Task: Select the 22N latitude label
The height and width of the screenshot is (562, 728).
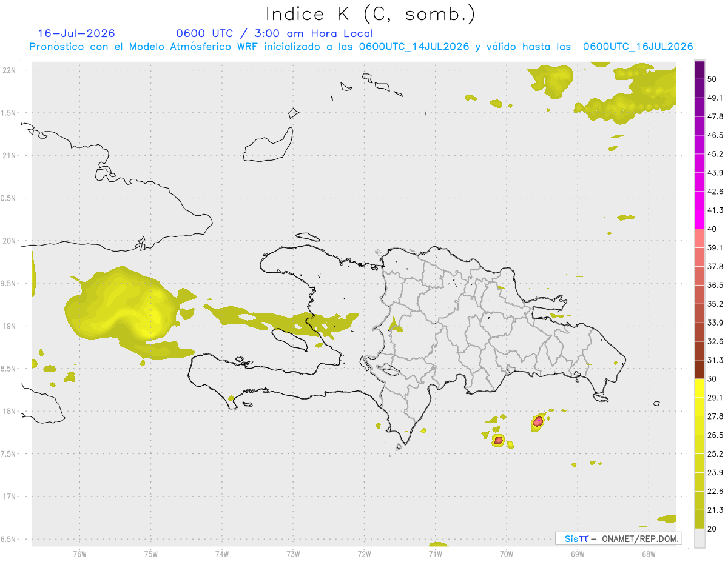Action: [x=10, y=70]
